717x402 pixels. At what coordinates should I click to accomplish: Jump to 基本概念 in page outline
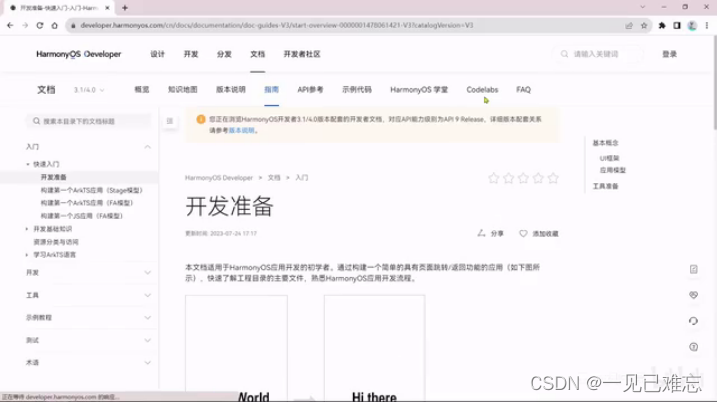pos(605,143)
